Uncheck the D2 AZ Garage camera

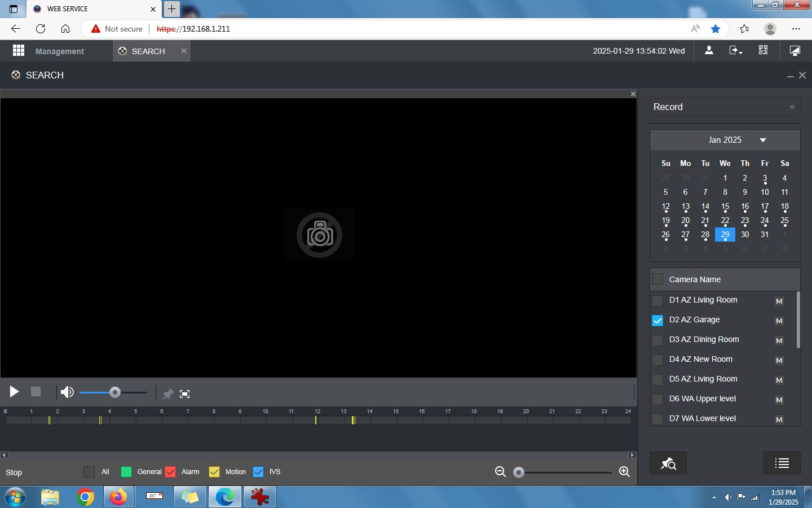pyautogui.click(x=657, y=320)
